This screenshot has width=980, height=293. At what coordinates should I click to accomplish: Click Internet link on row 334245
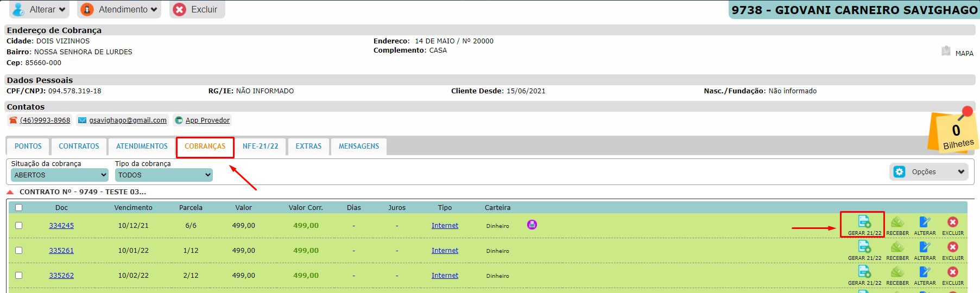click(x=445, y=225)
